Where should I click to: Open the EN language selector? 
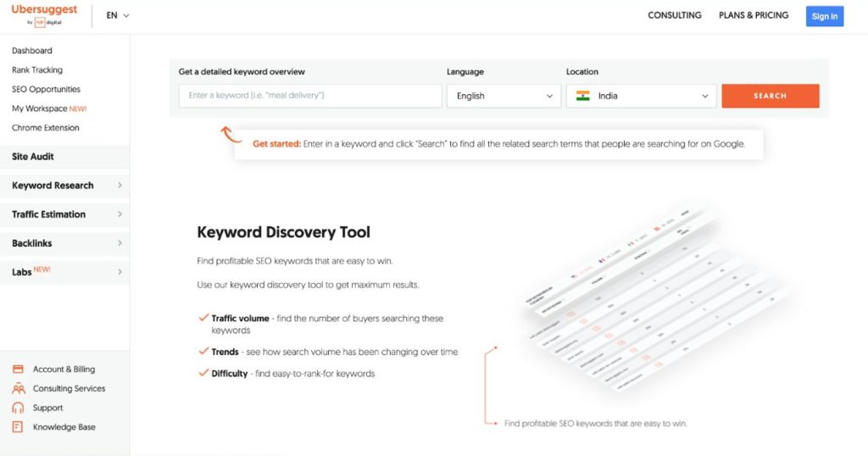pyautogui.click(x=118, y=15)
